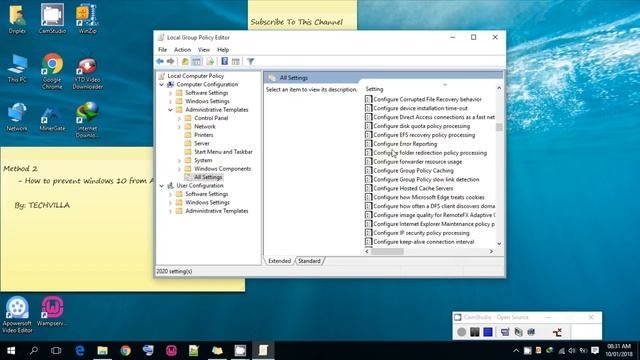Open CamStudio desktop shortcut

(x=52, y=19)
